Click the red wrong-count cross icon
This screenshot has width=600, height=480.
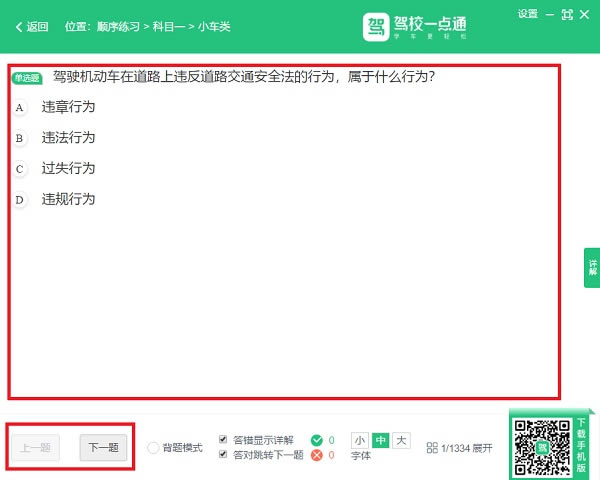[317, 455]
